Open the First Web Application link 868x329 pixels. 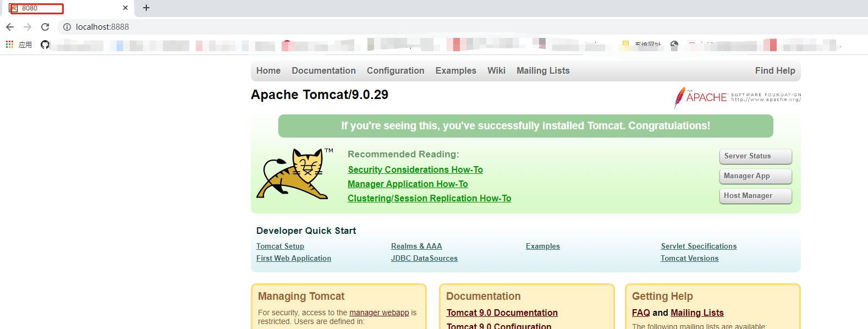pyautogui.click(x=294, y=258)
